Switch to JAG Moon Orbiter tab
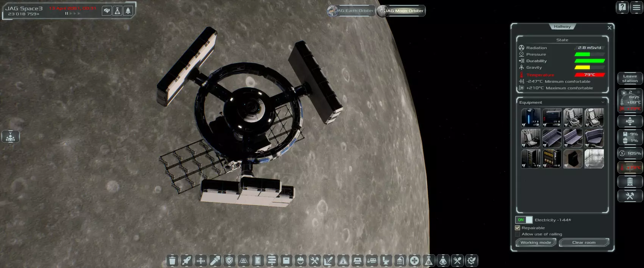 [401, 11]
